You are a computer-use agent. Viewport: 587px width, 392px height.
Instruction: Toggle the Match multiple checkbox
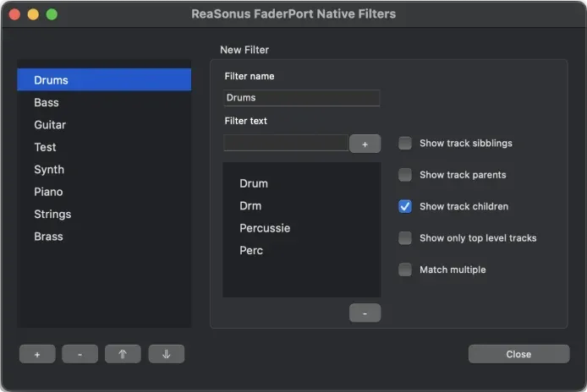tap(405, 269)
